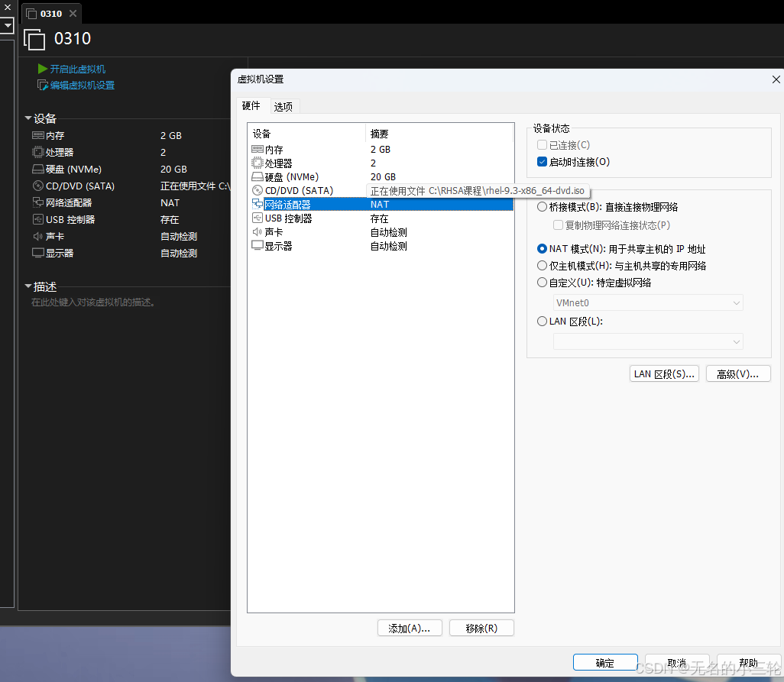The height and width of the screenshot is (682, 784).
Task: Click 移除(R) button
Action: click(x=481, y=628)
